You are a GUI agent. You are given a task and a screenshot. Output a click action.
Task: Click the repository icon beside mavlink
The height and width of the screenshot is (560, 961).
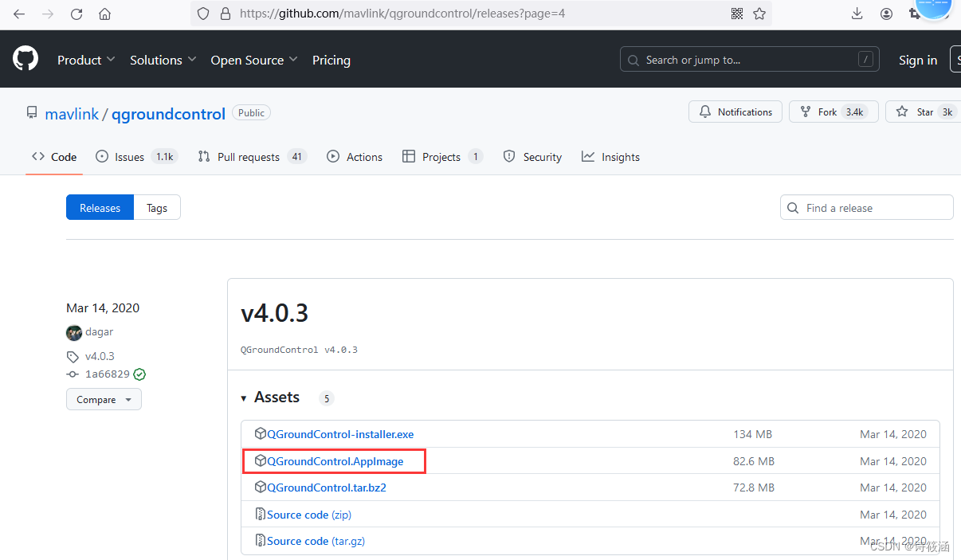click(x=32, y=113)
